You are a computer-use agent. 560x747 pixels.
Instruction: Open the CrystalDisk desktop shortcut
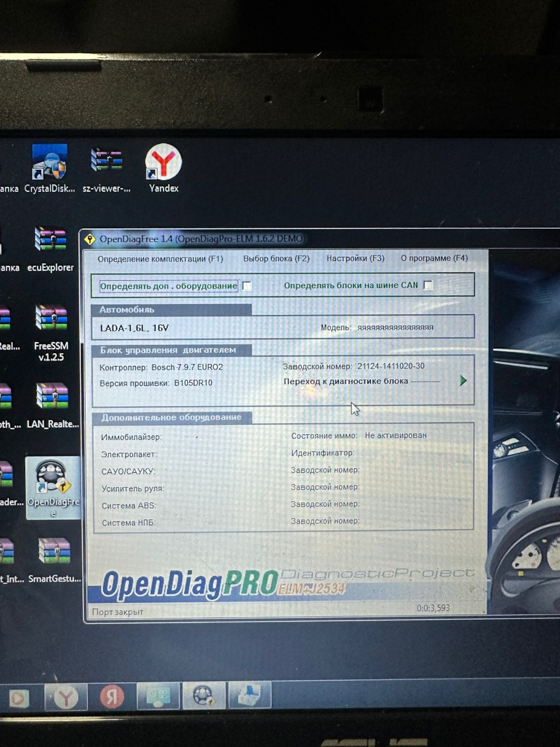coord(50,168)
